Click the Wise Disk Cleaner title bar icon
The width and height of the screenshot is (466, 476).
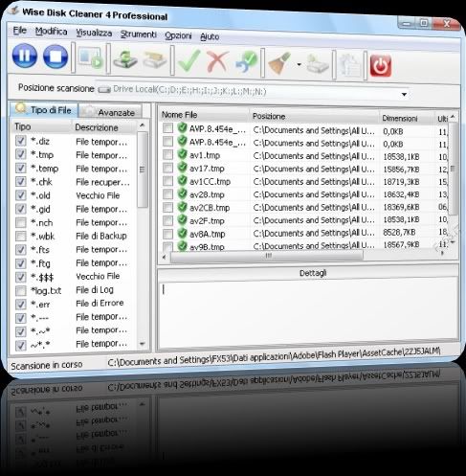[x=12, y=11]
